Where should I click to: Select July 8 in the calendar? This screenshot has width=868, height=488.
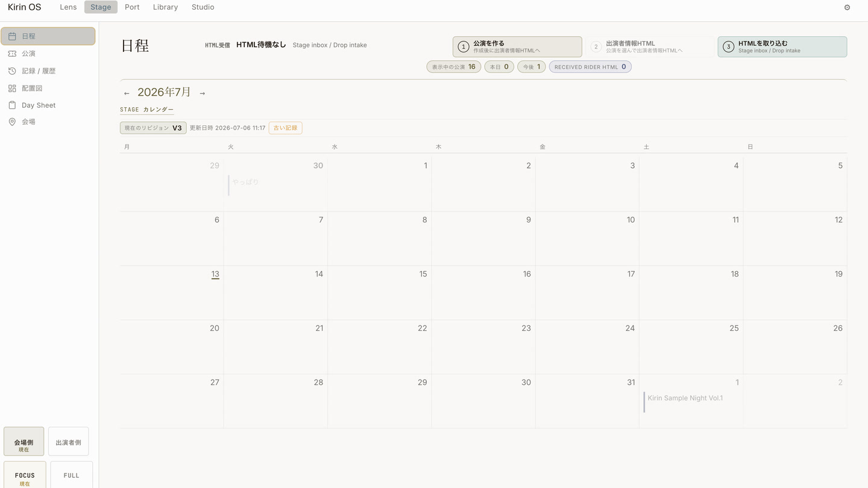(379, 238)
